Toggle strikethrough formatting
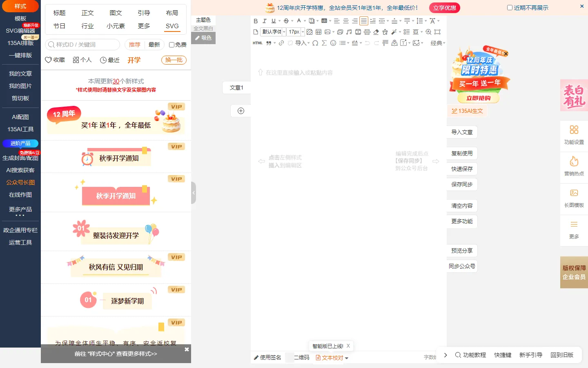Viewport: 588px width, 368px height. [x=286, y=21]
